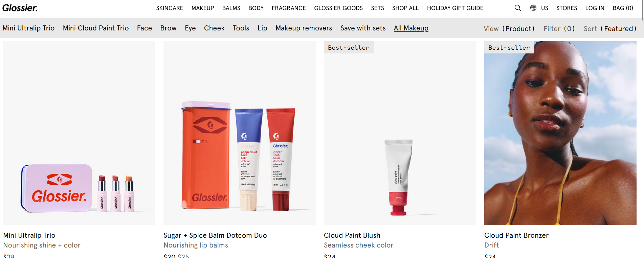
Task: Expand the Filter (0) options
Action: [559, 29]
